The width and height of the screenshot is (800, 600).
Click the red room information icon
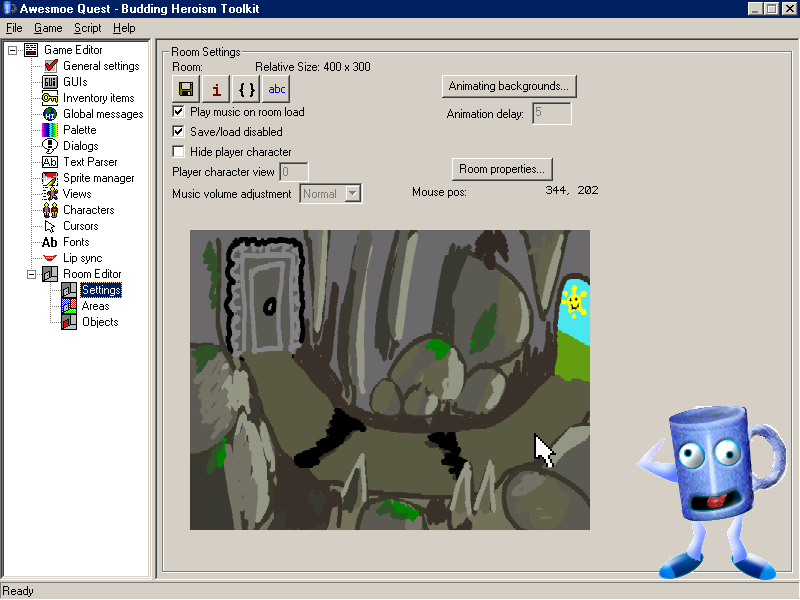coord(217,89)
